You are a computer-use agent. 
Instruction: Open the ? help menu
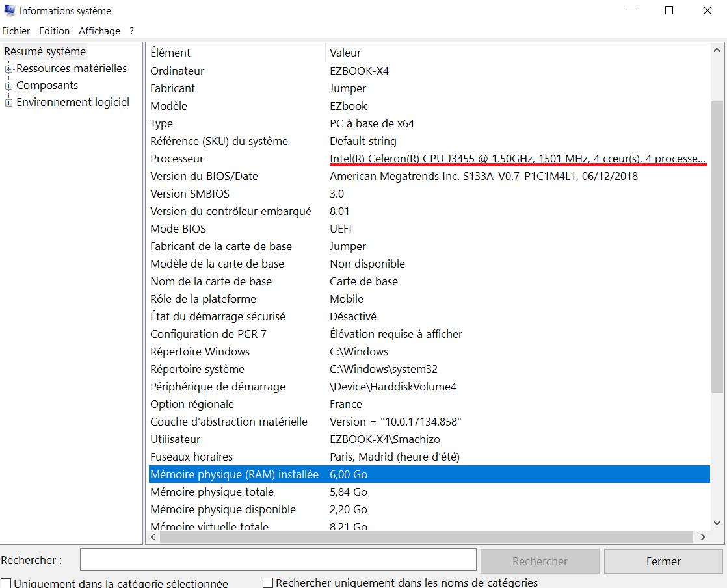pos(131,31)
